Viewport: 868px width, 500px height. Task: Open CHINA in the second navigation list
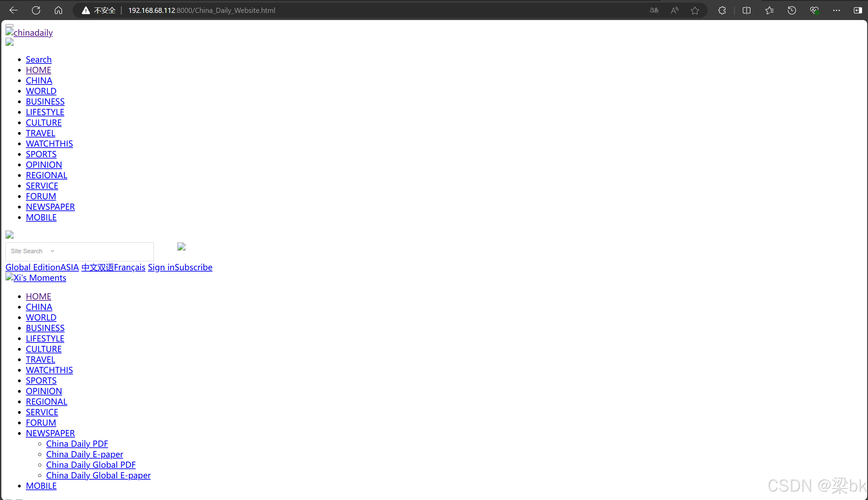[x=39, y=307]
